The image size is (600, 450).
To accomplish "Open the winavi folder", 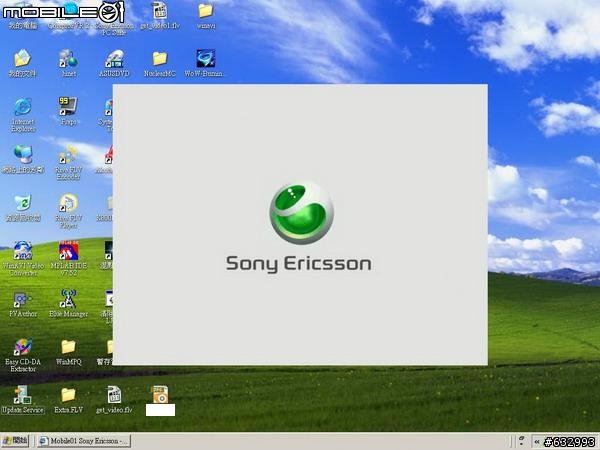I will [206, 15].
